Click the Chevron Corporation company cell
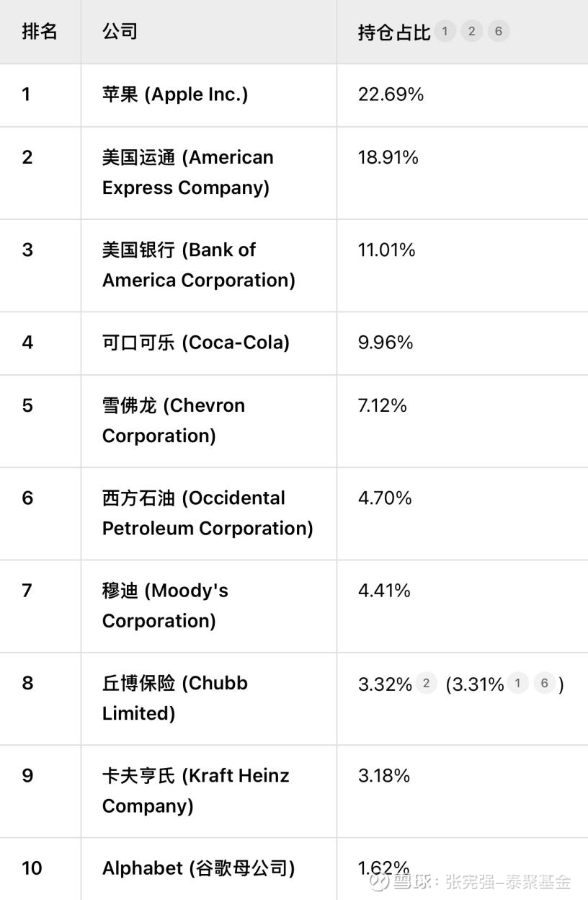Image resolution: width=588 pixels, height=900 pixels. tap(174, 420)
